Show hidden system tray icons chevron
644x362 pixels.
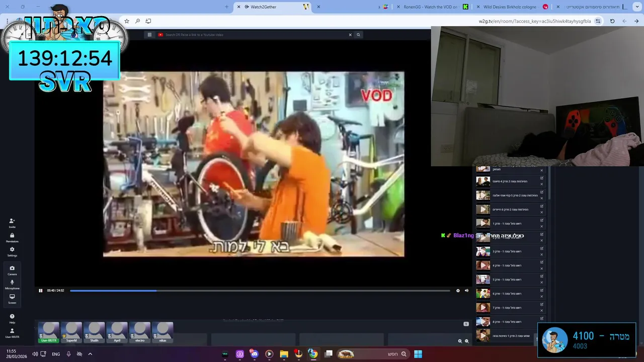(x=90, y=354)
